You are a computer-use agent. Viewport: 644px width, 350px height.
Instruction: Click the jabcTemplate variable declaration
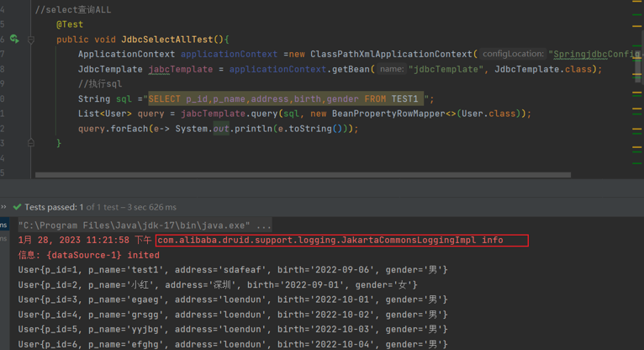pyautogui.click(x=180, y=69)
